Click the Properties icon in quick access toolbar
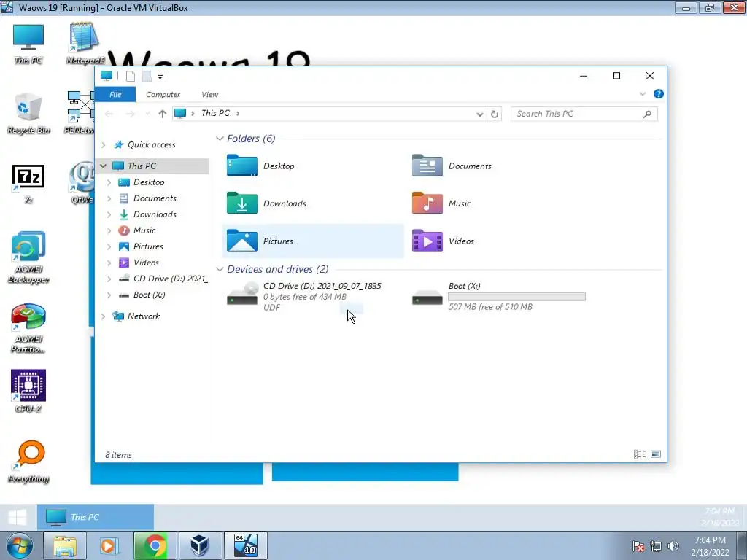747x560 pixels. [130, 76]
